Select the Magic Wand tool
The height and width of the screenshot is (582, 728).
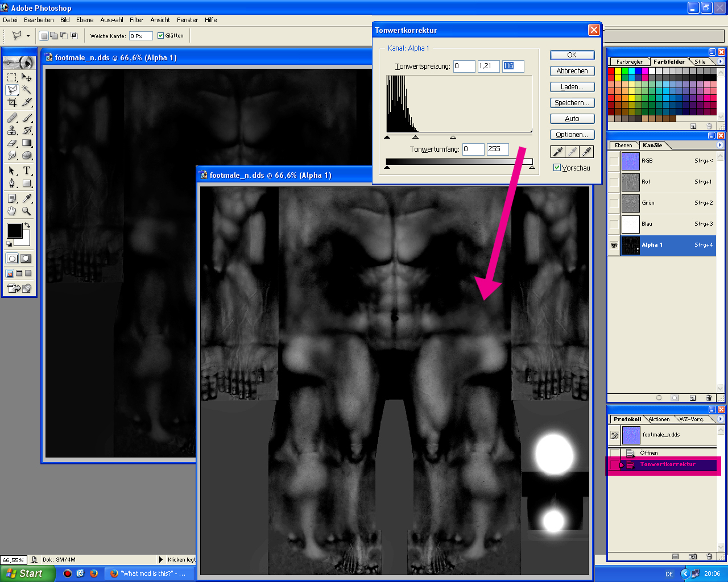coord(27,89)
